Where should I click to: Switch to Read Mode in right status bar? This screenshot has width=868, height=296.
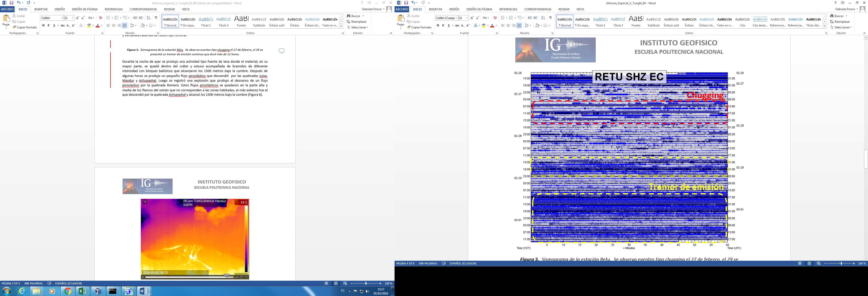coord(800,264)
